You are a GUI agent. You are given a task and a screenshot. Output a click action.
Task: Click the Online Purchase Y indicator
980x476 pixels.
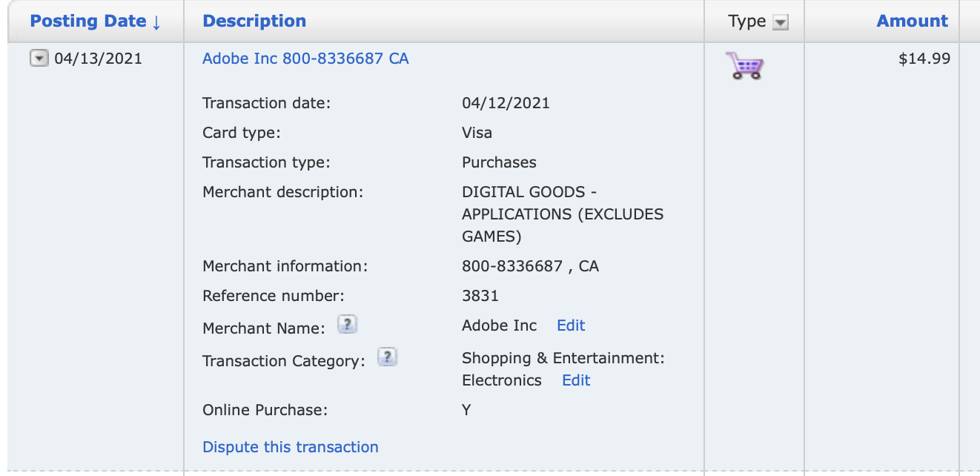(x=467, y=409)
